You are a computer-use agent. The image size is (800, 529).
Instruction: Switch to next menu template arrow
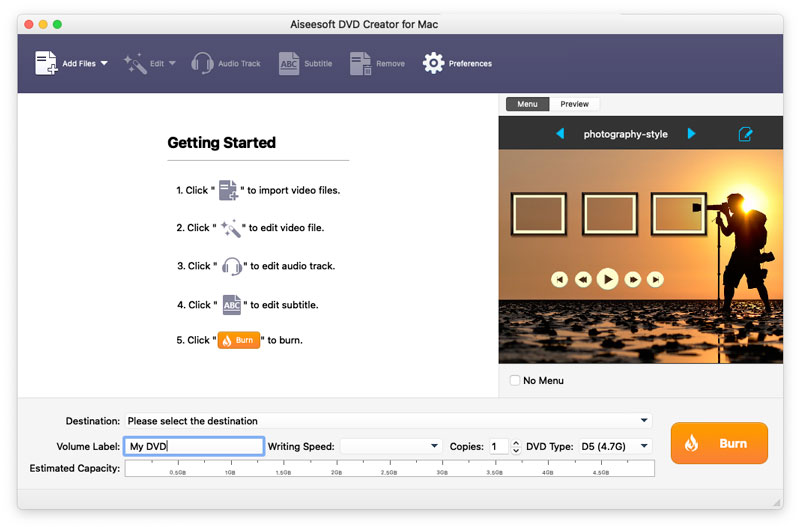point(691,134)
